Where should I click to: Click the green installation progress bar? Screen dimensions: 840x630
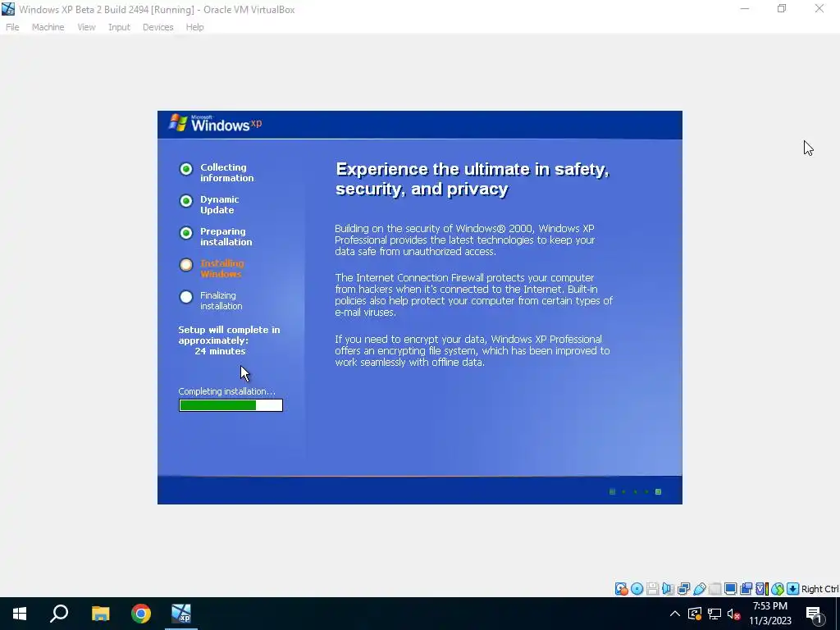[231, 405]
